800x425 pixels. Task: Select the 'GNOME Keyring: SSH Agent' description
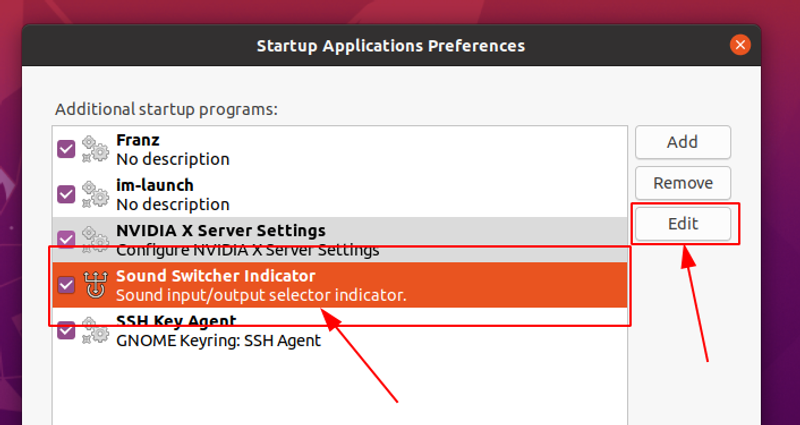(x=218, y=341)
